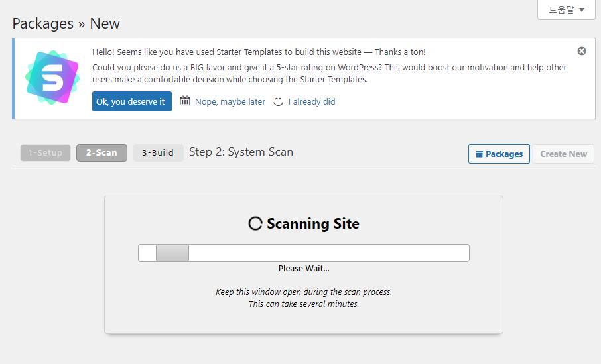This screenshot has width=601, height=364.
Task: Open the 도움말 help dropdown
Action: tap(566, 9)
